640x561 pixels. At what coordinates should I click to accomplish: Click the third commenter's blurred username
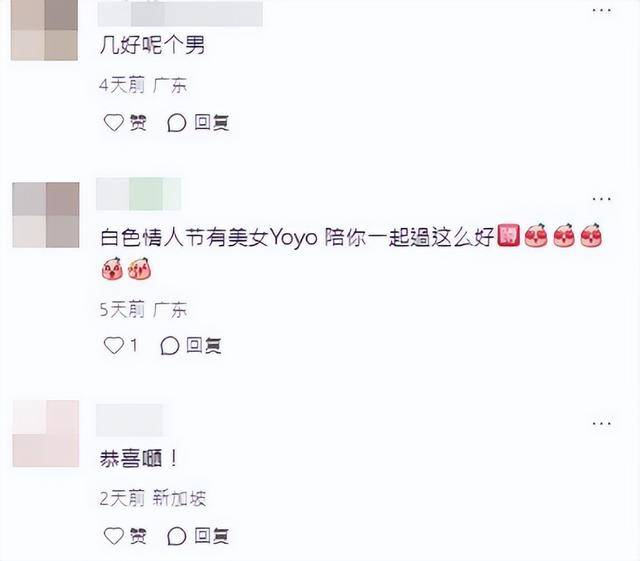[x=129, y=420]
